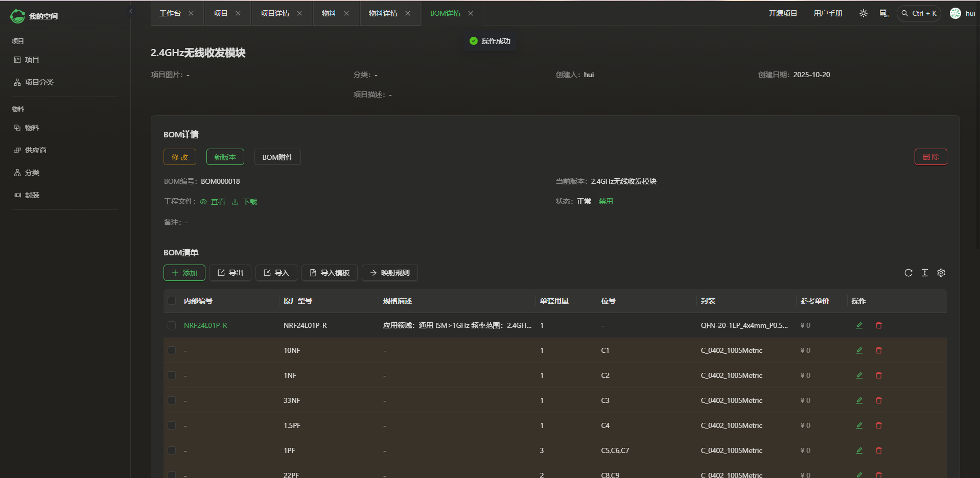Click the row density icon above the table
The image size is (980, 478).
(x=924, y=273)
